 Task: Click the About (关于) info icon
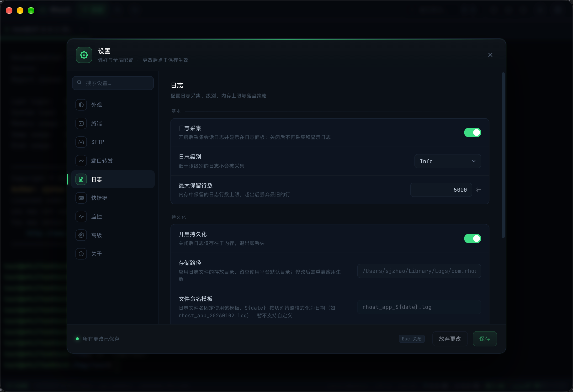81,254
